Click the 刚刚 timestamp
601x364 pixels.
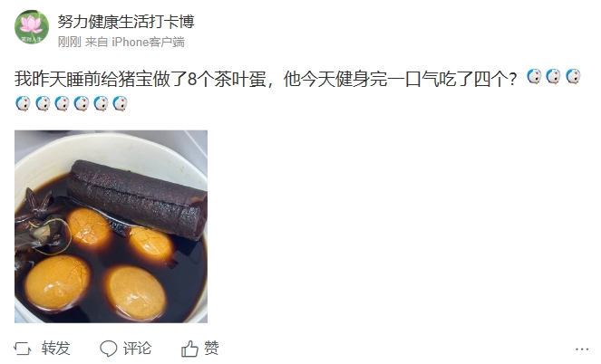click(x=69, y=42)
